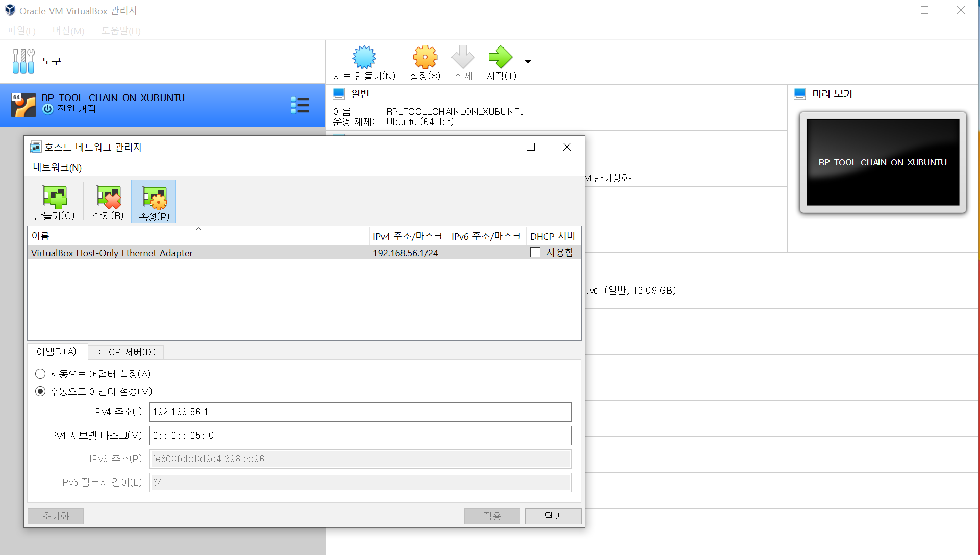Click the grayed Delete (삭제) arrow icon
Image resolution: width=980 pixels, height=555 pixels.
pos(463,57)
